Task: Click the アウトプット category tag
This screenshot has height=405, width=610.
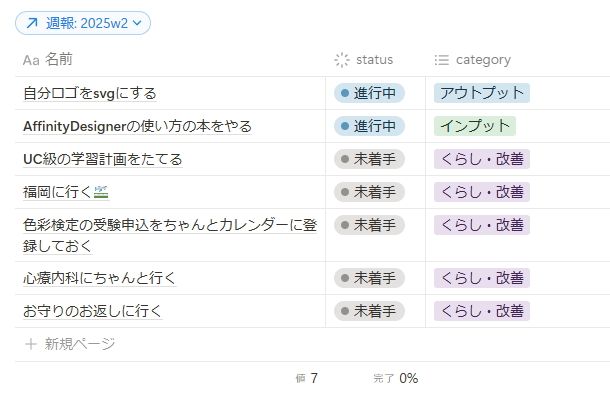Action: coord(481,93)
